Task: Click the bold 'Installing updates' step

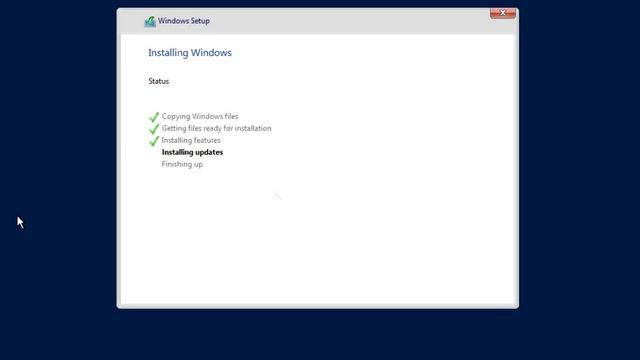Action: pos(192,152)
